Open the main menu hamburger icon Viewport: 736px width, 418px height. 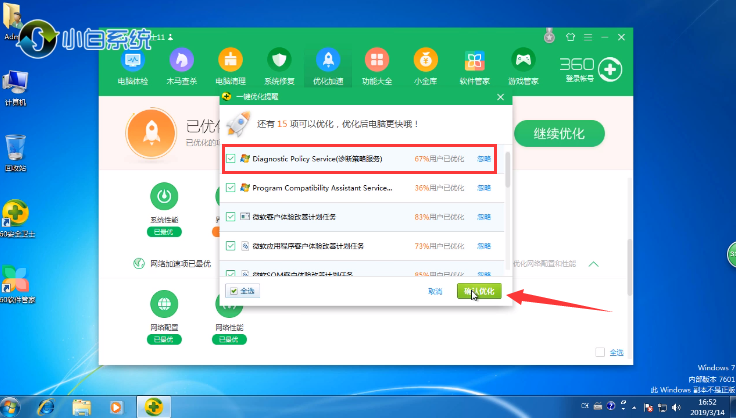(x=588, y=37)
